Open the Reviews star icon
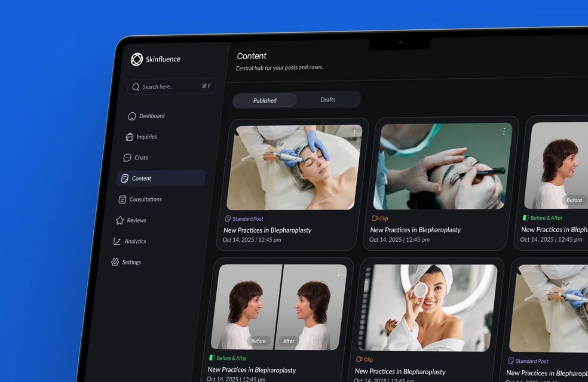 click(120, 220)
